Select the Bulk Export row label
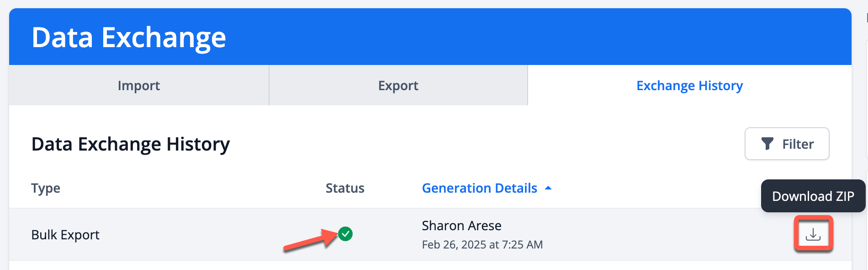The image size is (868, 270). (65, 235)
